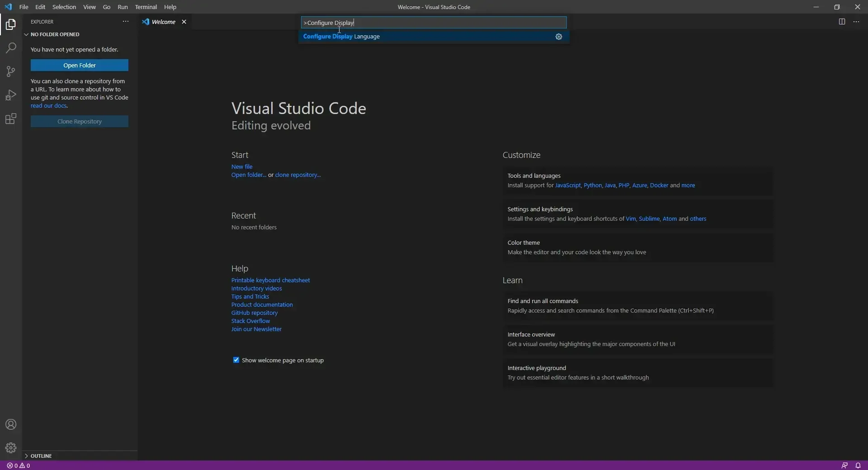This screenshot has height=470, width=868.
Task: Click the Accounts icon
Action: (10, 424)
